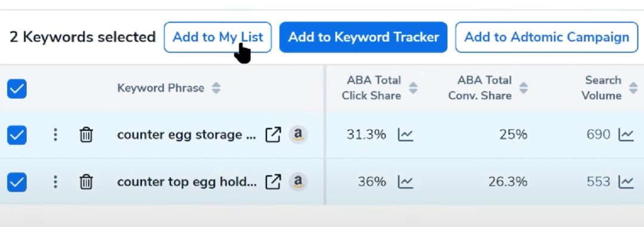The image size is (644, 227).
Task: Show search volume trend graph for 553
Action: pyautogui.click(x=626, y=182)
